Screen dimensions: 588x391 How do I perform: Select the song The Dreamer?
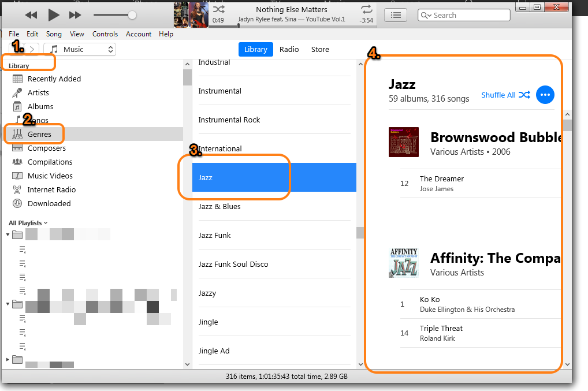pyautogui.click(x=480, y=183)
